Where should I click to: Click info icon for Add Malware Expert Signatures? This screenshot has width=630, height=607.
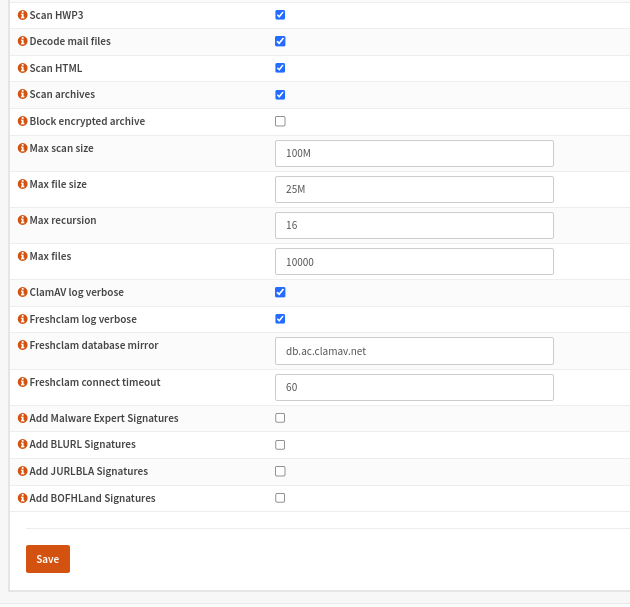pyautogui.click(x=22, y=418)
